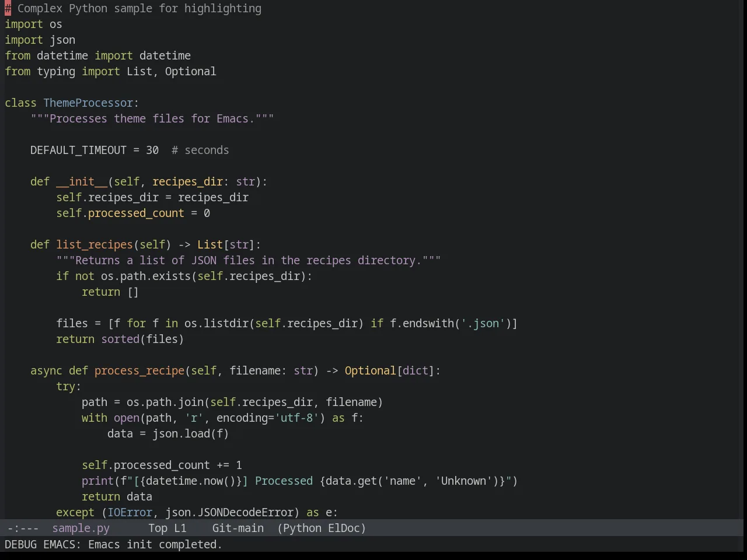The width and height of the screenshot is (747, 560).
Task: Click 'Optional[dict]' return annotation
Action: coord(389,370)
